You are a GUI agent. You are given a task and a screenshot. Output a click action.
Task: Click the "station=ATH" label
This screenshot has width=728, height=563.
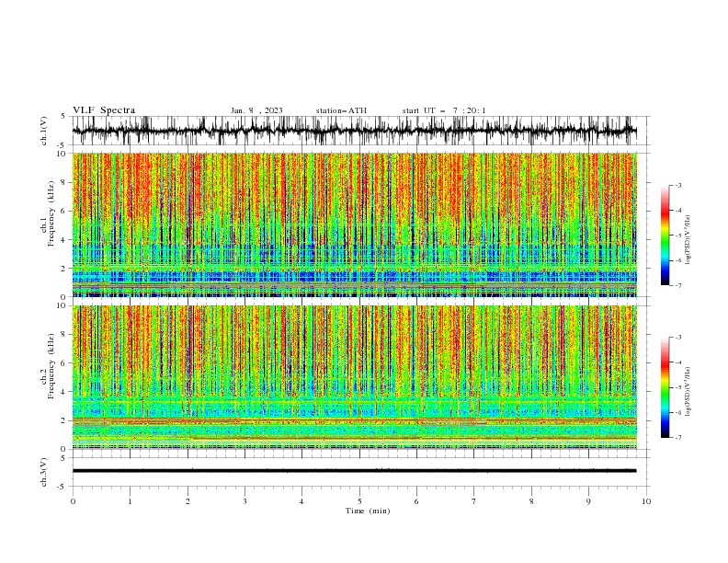point(341,110)
